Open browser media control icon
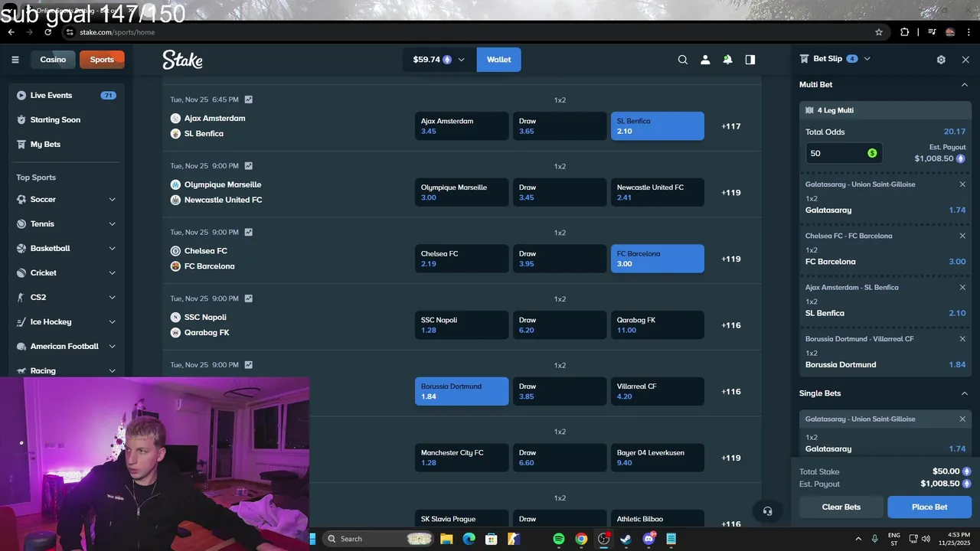980x551 pixels. pyautogui.click(x=932, y=32)
